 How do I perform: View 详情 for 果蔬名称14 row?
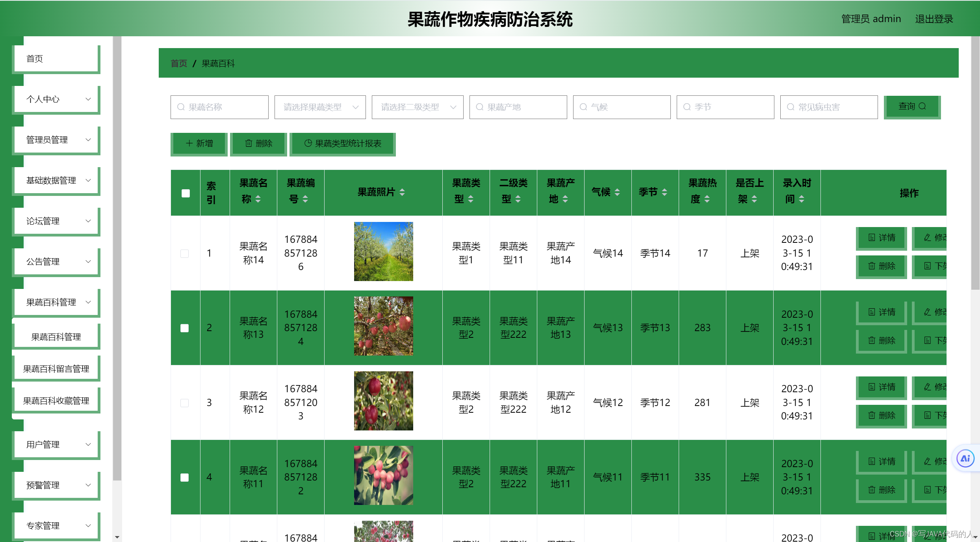point(882,238)
